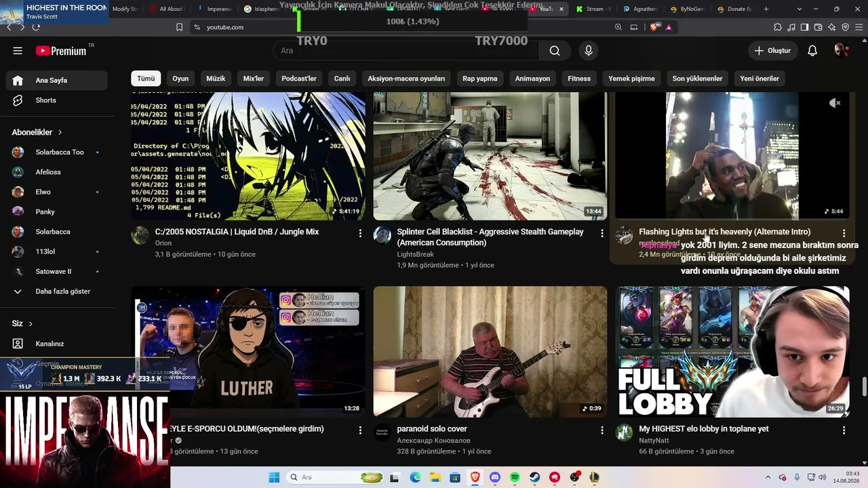Filter by Son yüklenenler chip
The image size is (868, 488).
pyautogui.click(x=697, y=79)
